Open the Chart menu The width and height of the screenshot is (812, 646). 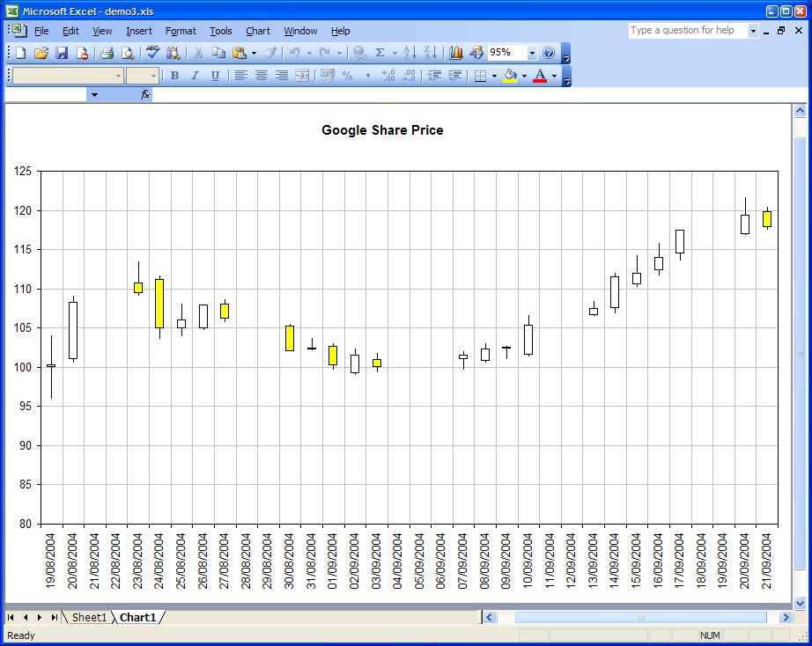point(258,31)
